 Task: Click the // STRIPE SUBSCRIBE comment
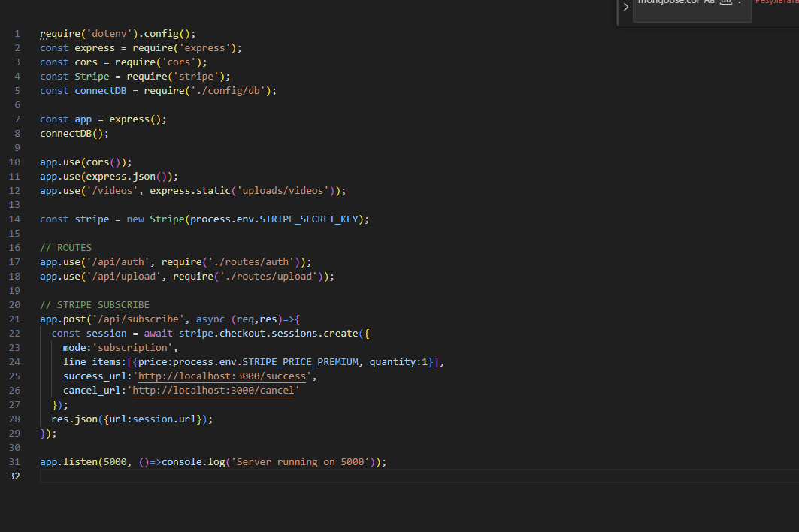[95, 305]
